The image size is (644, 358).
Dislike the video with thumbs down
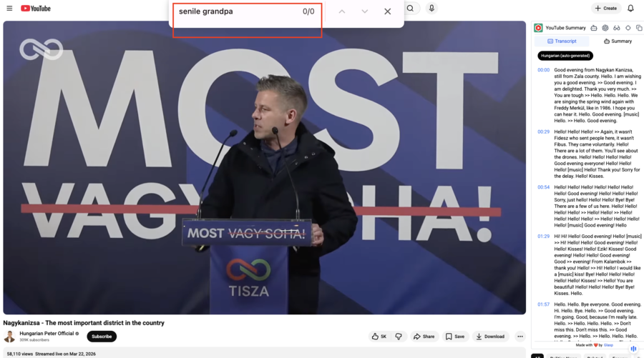click(x=399, y=337)
